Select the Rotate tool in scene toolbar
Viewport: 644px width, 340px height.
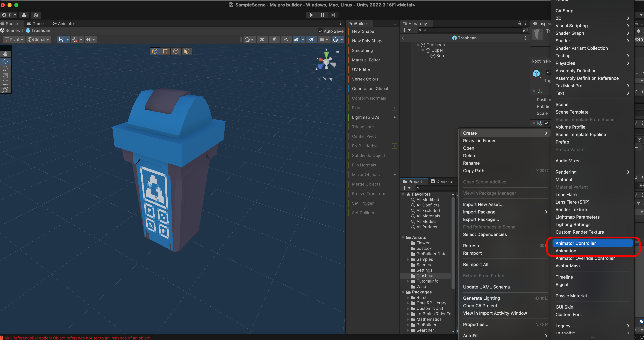(5, 68)
